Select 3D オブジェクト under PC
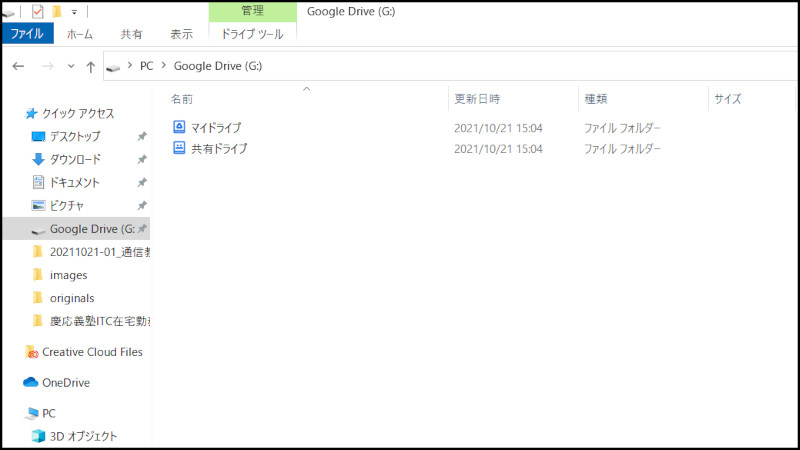 coord(83,436)
